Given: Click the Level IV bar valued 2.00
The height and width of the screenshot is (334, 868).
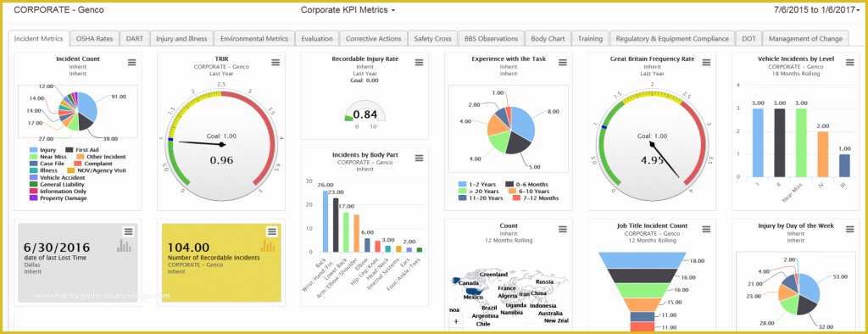Looking at the screenshot, I should [x=822, y=154].
